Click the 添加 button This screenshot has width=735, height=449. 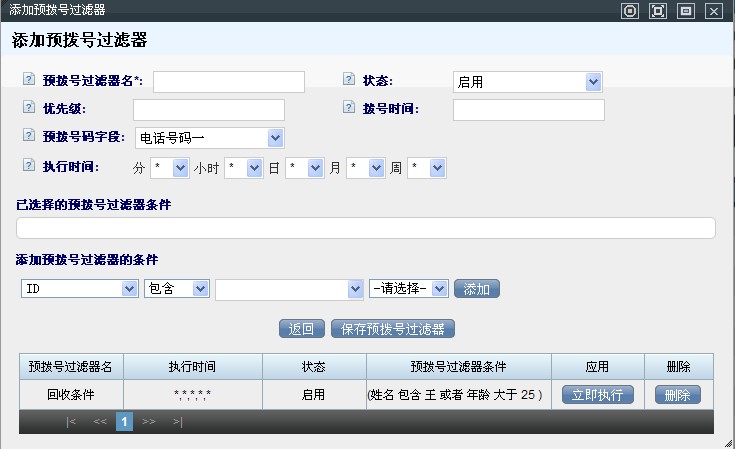[477, 289]
